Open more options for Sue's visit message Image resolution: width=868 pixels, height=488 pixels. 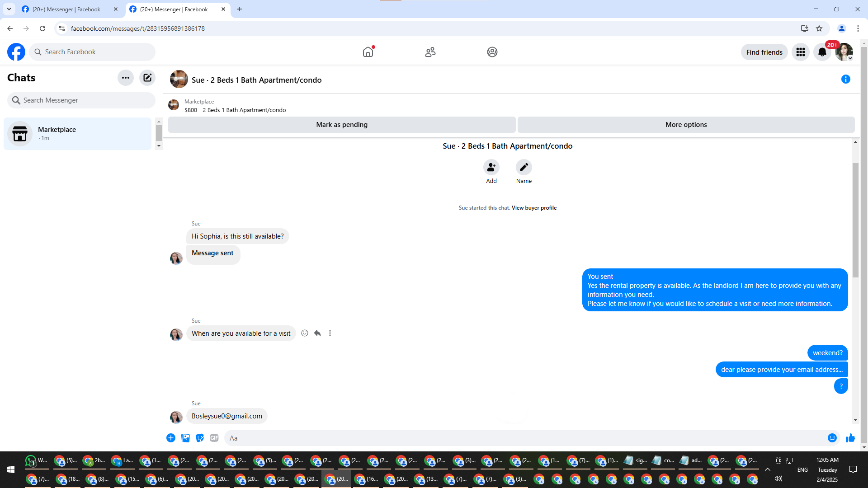pyautogui.click(x=330, y=333)
